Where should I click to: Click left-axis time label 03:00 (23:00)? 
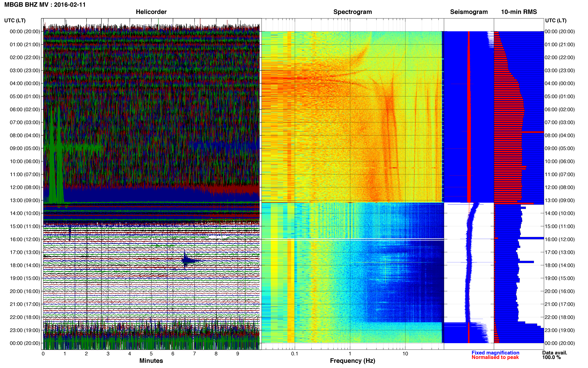[x=25, y=71]
